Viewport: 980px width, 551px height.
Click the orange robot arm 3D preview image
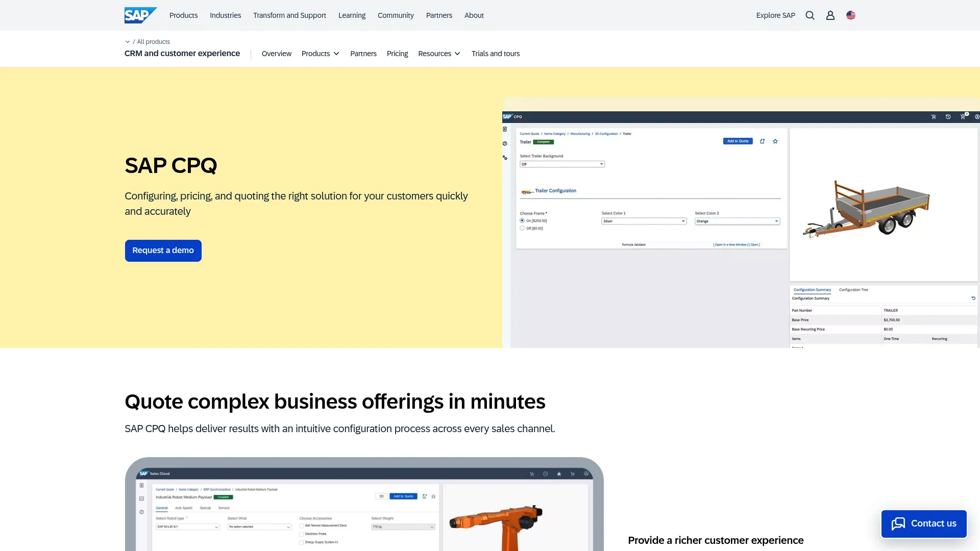point(495,528)
